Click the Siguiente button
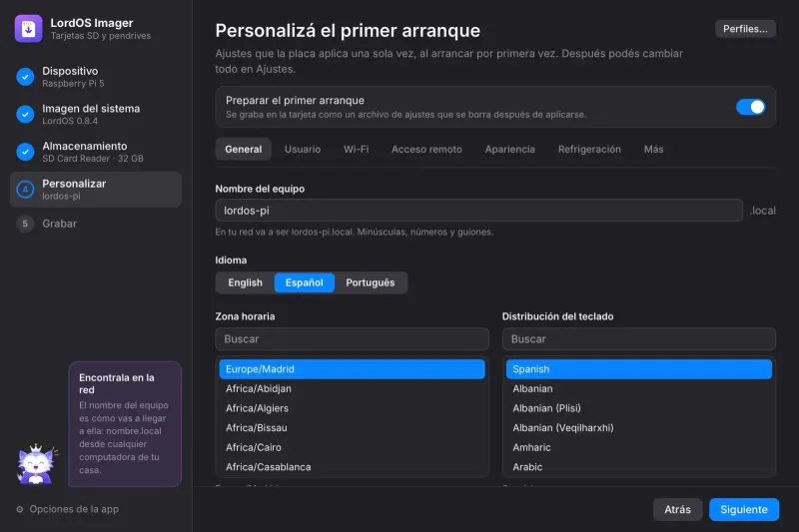This screenshot has width=799, height=532. [744, 510]
